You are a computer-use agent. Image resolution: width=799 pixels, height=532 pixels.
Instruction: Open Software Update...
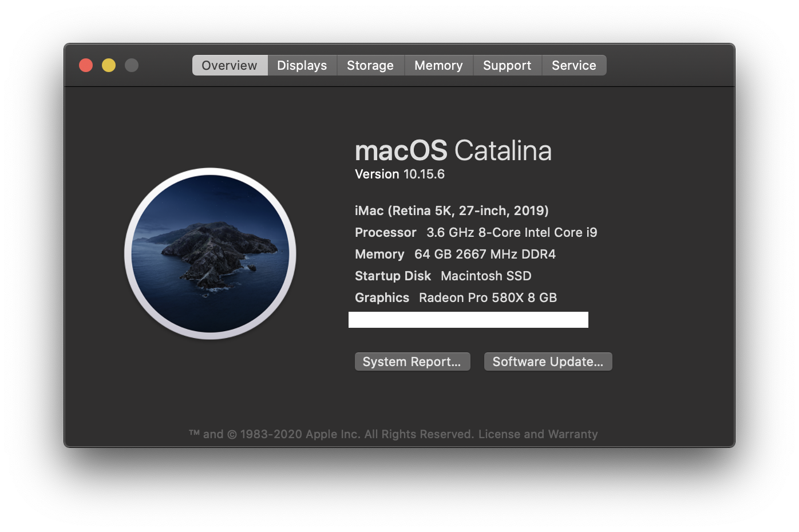click(x=548, y=362)
